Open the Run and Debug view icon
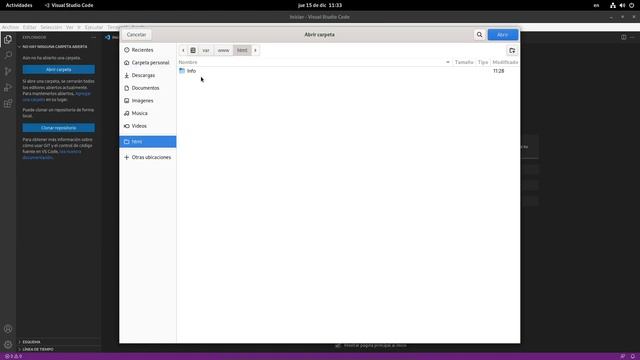The height and width of the screenshot is (360, 640). [x=8, y=87]
